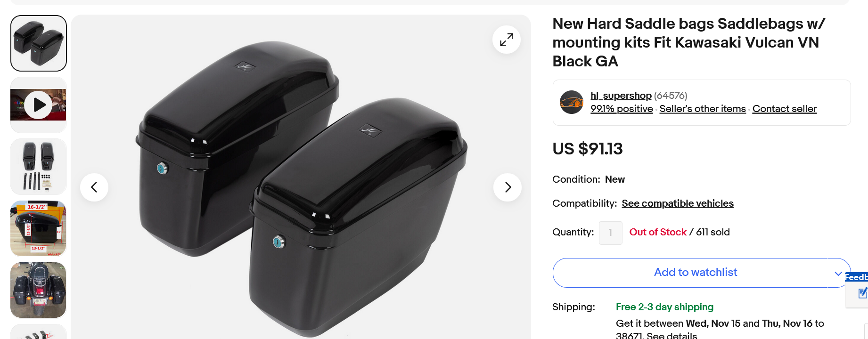
Task: View the 99.1% positive feedback link
Action: pyautogui.click(x=622, y=109)
